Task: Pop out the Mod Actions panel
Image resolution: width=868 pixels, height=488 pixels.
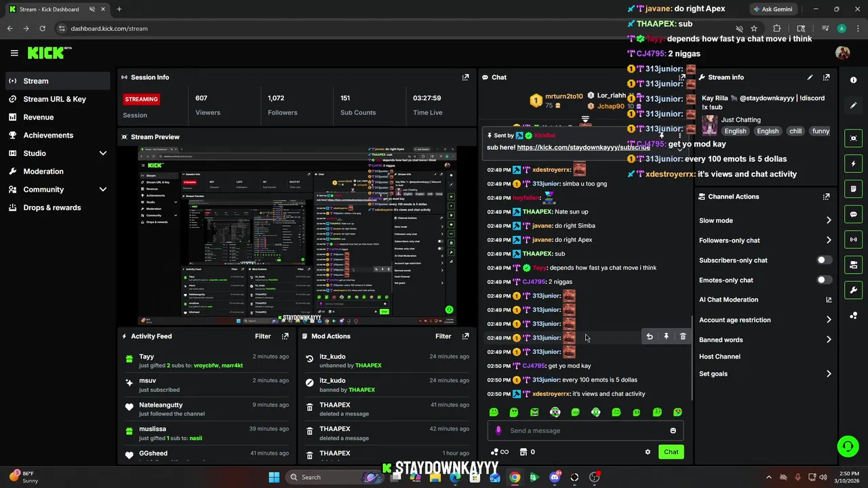Action: 465,336
